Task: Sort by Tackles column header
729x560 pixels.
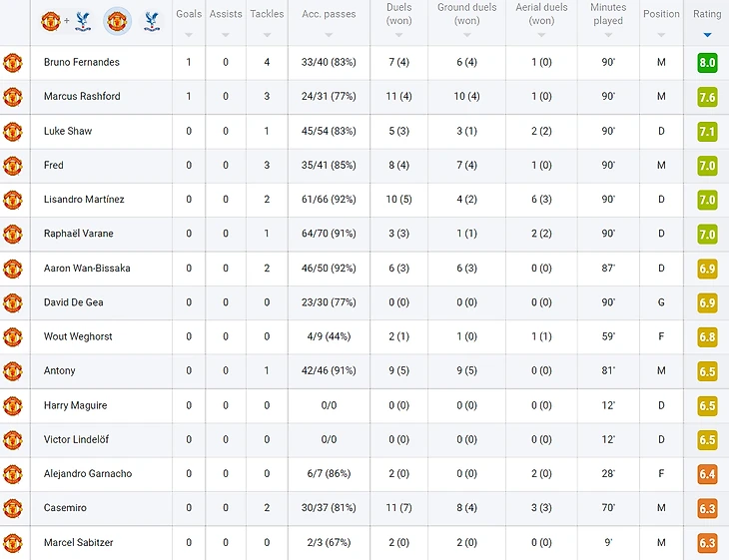Action: pos(267,14)
